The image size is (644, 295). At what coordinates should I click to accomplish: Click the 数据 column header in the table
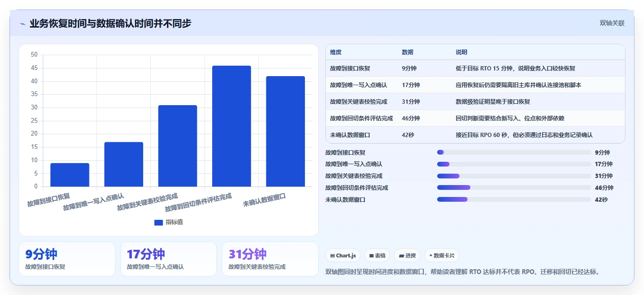(x=408, y=52)
